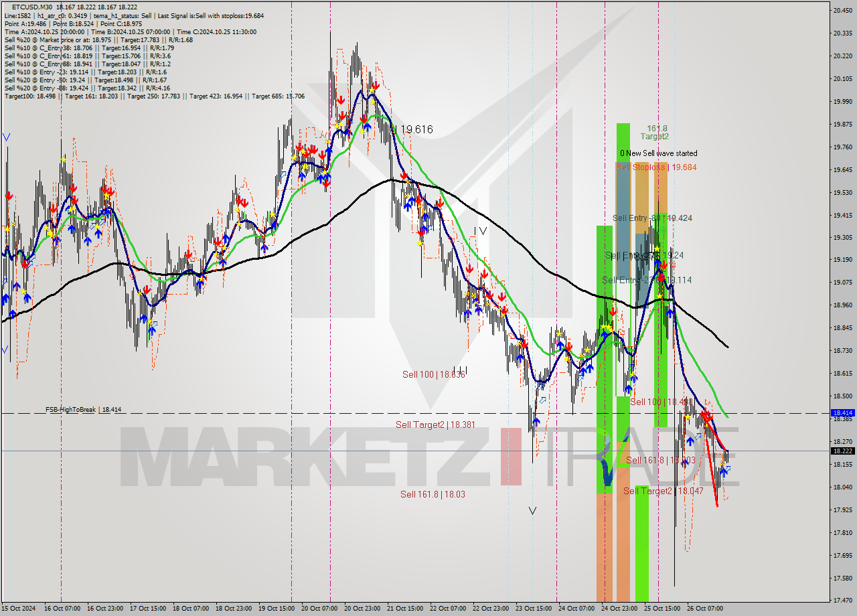Click the '24 Oct 23:00' time axis label
Image resolution: width=857 pixels, height=616 pixels.
(x=619, y=609)
